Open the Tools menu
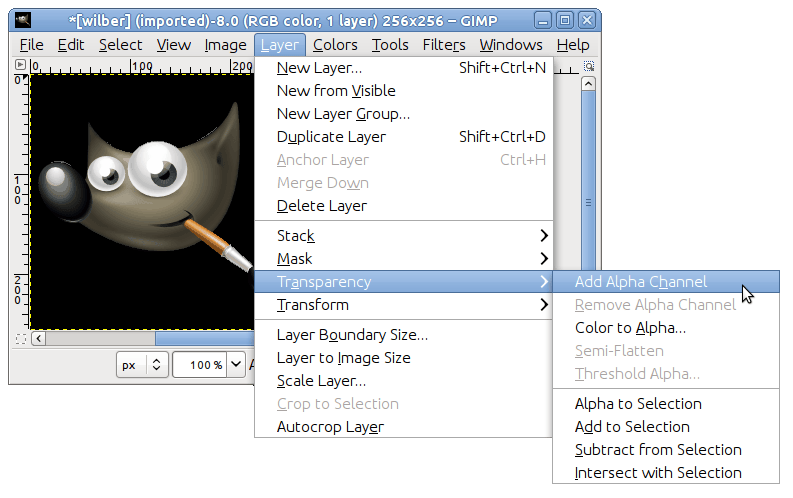This screenshot has width=793, height=498. [x=390, y=45]
